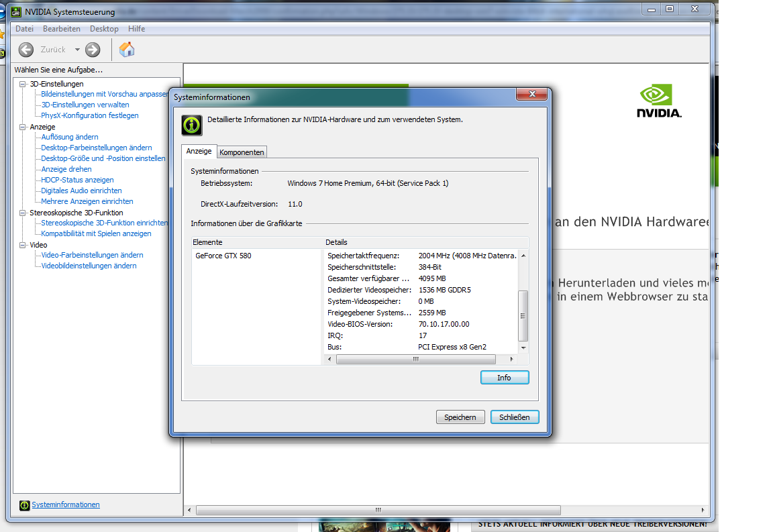Open HDCP-Status anzeigen
This screenshot has width=773, height=532.
77,180
